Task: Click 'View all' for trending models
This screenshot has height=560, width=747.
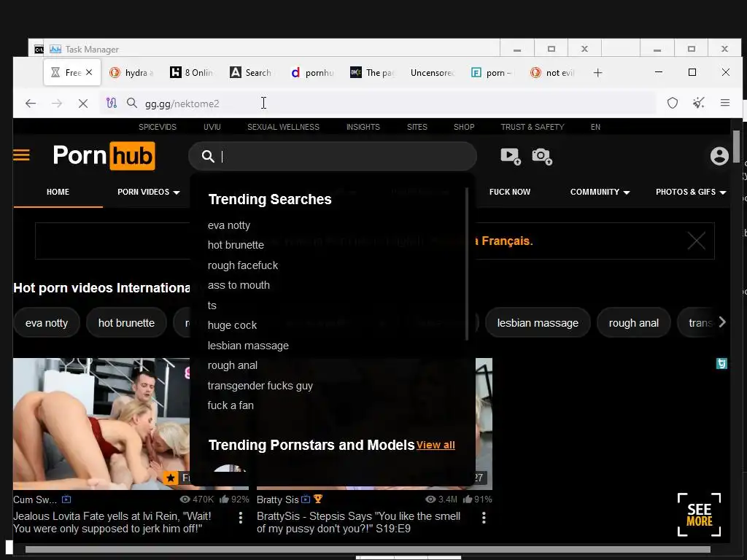Action: pos(436,445)
